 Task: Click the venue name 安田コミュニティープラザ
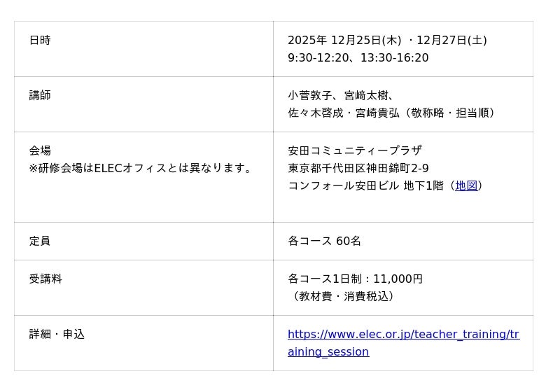point(355,150)
